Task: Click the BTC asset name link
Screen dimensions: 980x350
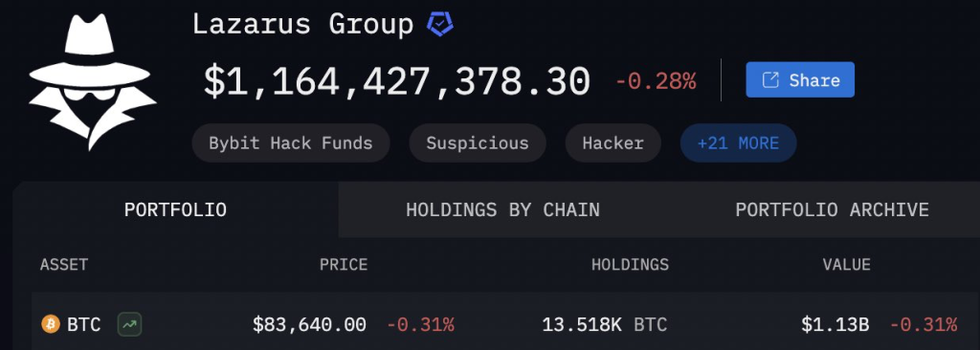Action: [x=84, y=325]
